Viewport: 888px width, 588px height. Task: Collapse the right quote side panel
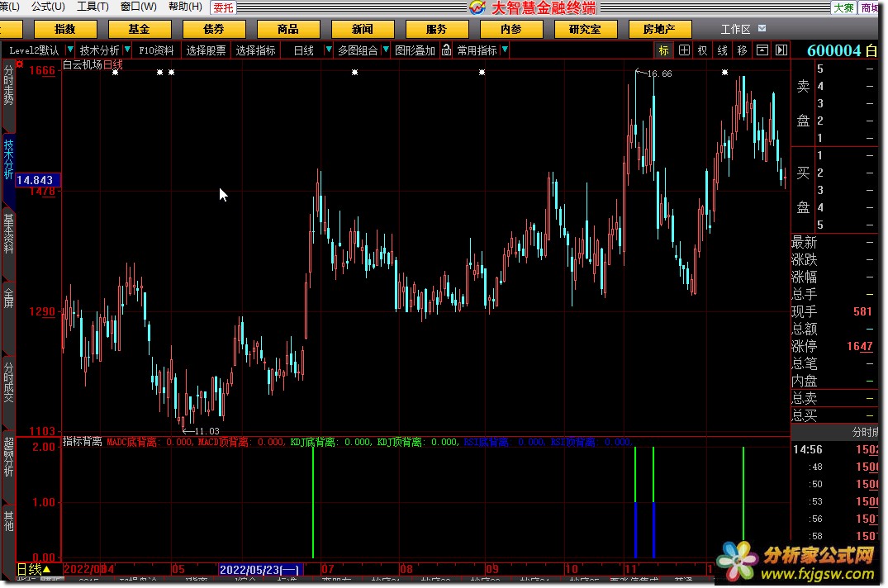(781, 50)
